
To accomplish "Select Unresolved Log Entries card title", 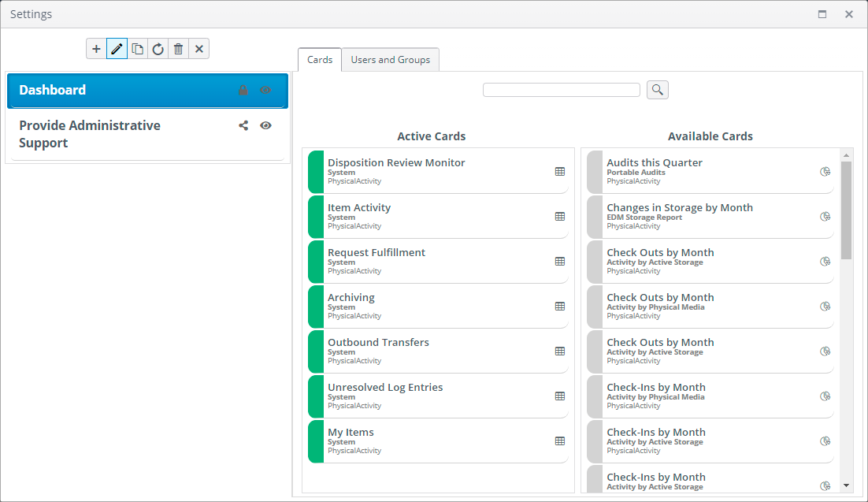I will pyautogui.click(x=385, y=387).
